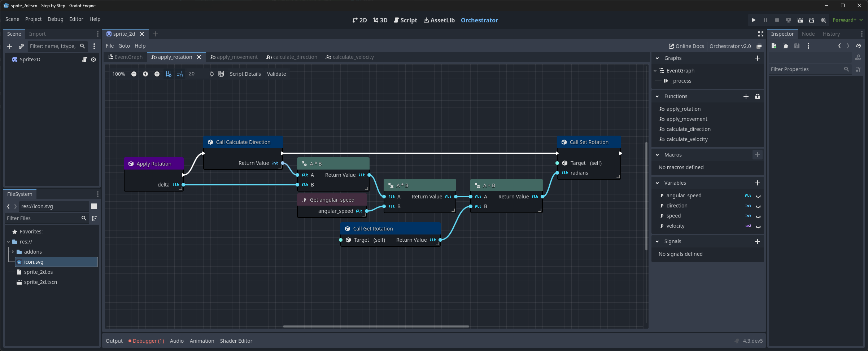Create a new resource in Inspector

pos(774,46)
